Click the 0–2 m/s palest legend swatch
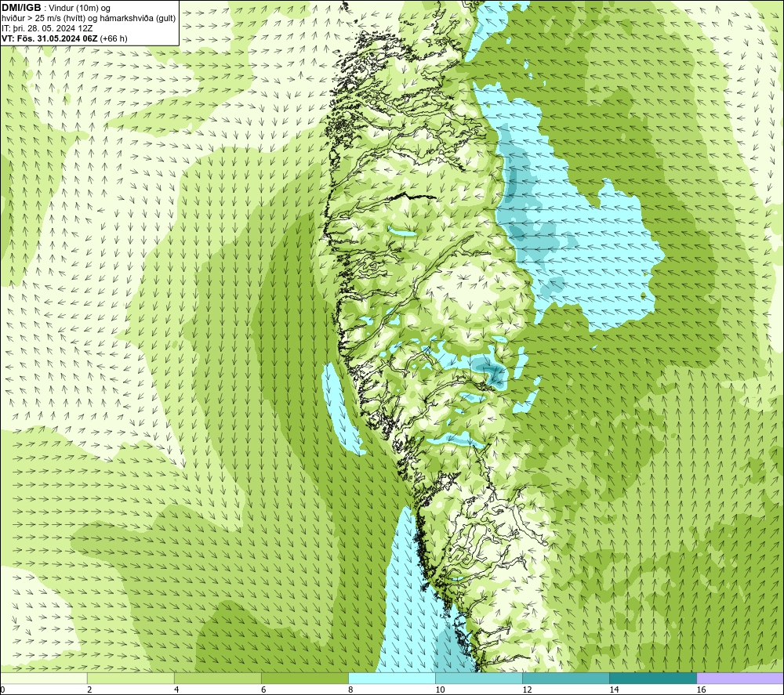This screenshot has height=695, width=784. click(44, 679)
